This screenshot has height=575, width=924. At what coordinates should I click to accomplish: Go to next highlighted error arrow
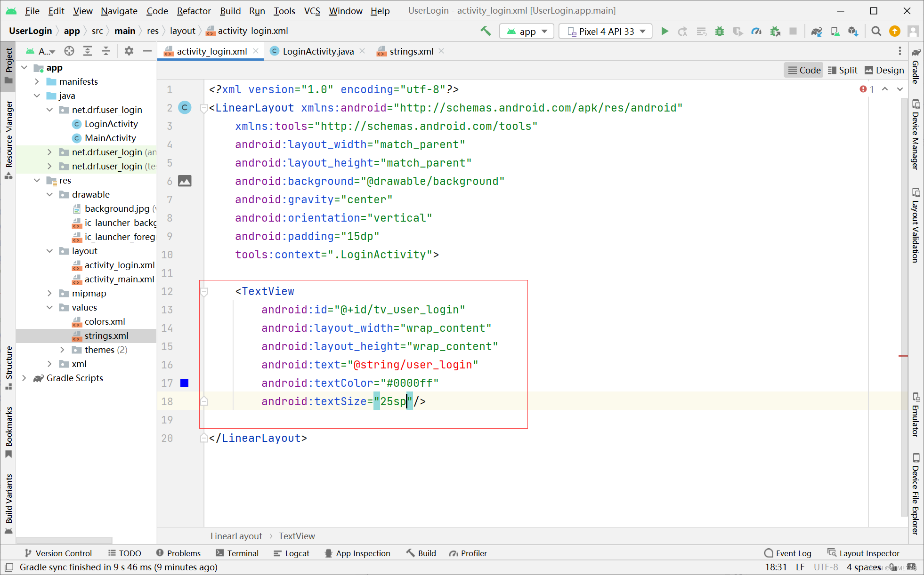(900, 89)
